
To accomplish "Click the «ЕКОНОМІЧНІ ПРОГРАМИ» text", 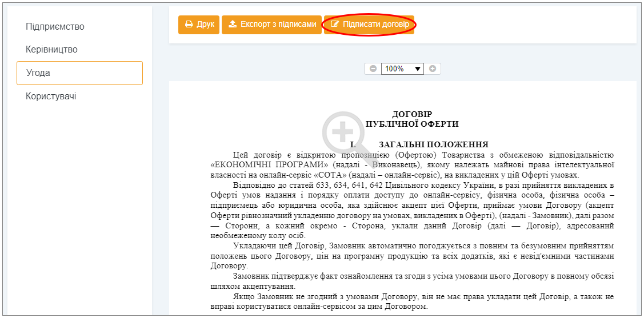I will 269,165.
